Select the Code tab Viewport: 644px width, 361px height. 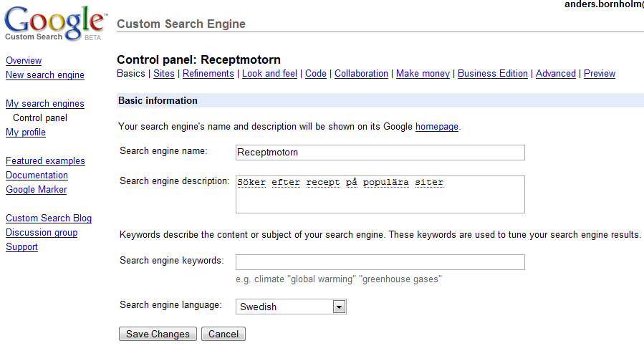point(315,73)
